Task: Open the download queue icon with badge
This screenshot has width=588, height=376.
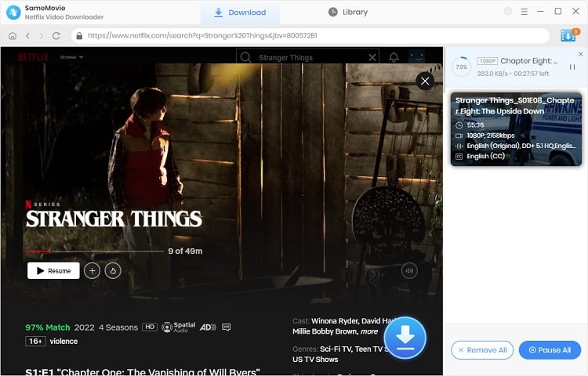Action: coord(570,35)
